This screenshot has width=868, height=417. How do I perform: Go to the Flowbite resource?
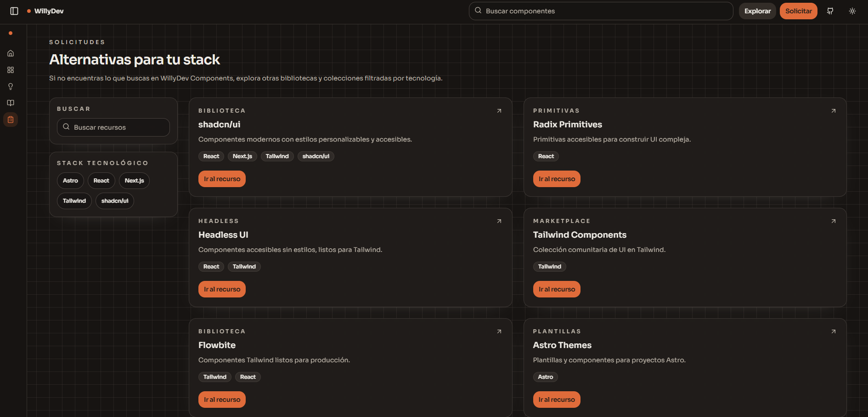(222, 399)
